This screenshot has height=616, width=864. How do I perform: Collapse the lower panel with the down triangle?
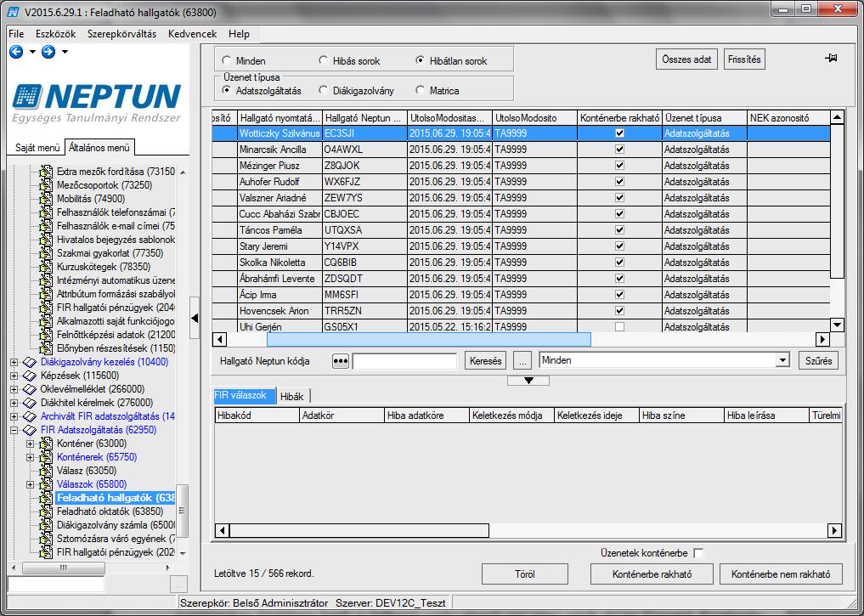528,380
